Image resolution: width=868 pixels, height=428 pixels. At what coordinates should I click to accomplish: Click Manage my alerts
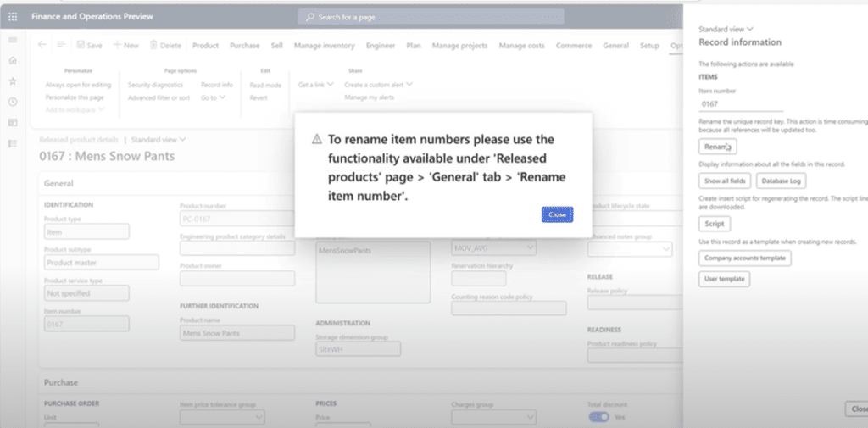(370, 97)
